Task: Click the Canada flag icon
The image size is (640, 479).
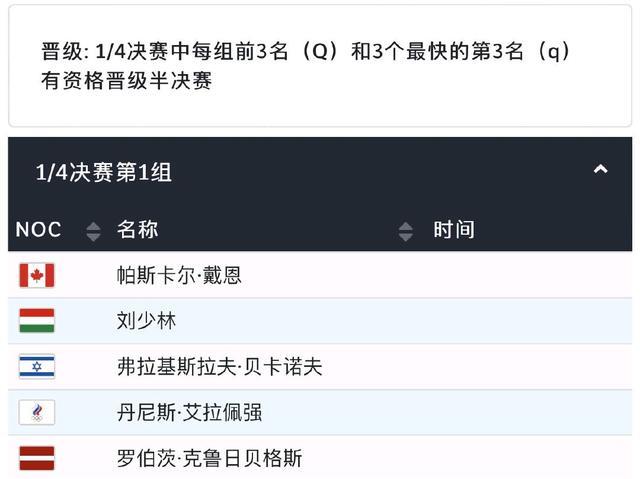Action: point(37,275)
